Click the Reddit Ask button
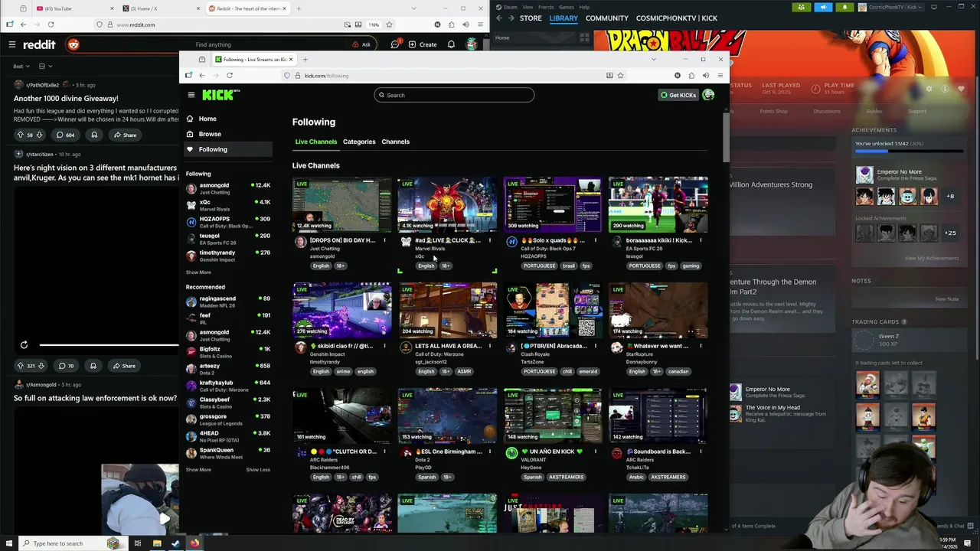Screen dimensions: 980x551 [x=361, y=44]
